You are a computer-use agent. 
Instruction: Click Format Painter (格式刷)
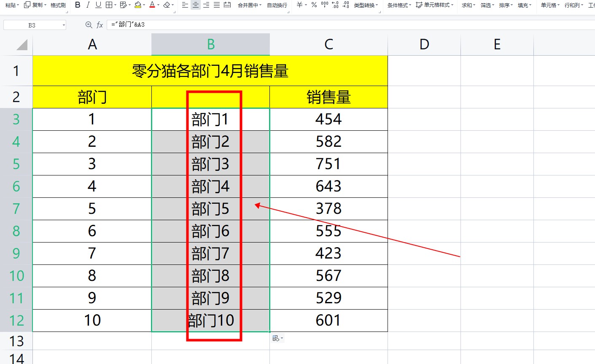click(58, 5)
